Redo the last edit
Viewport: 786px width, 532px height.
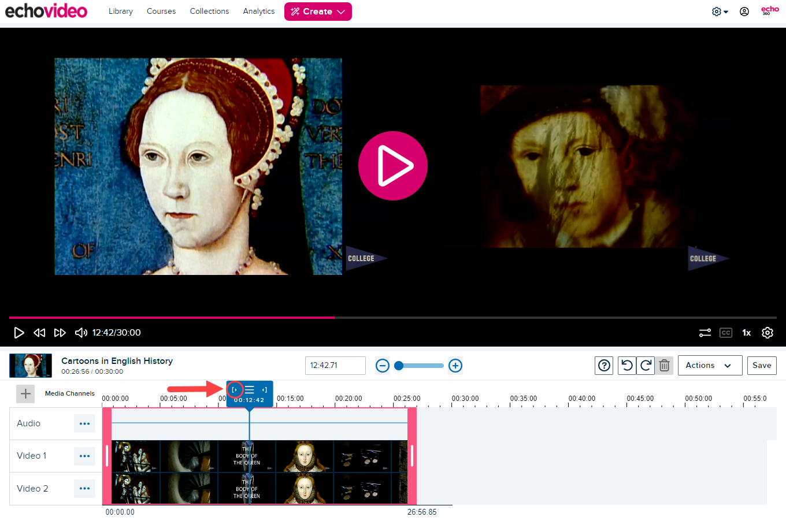click(x=646, y=366)
